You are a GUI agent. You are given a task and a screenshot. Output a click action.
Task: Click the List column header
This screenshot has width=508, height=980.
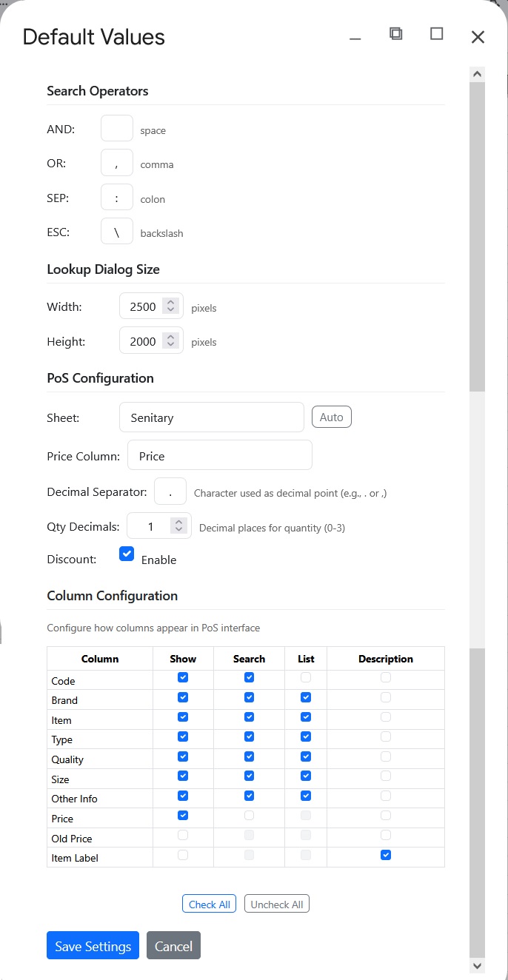(306, 658)
